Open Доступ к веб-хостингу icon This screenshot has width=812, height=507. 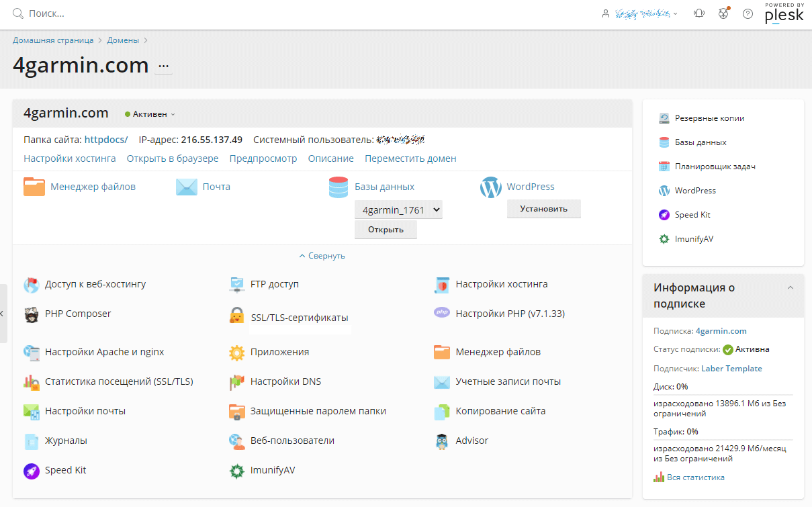[32, 285]
